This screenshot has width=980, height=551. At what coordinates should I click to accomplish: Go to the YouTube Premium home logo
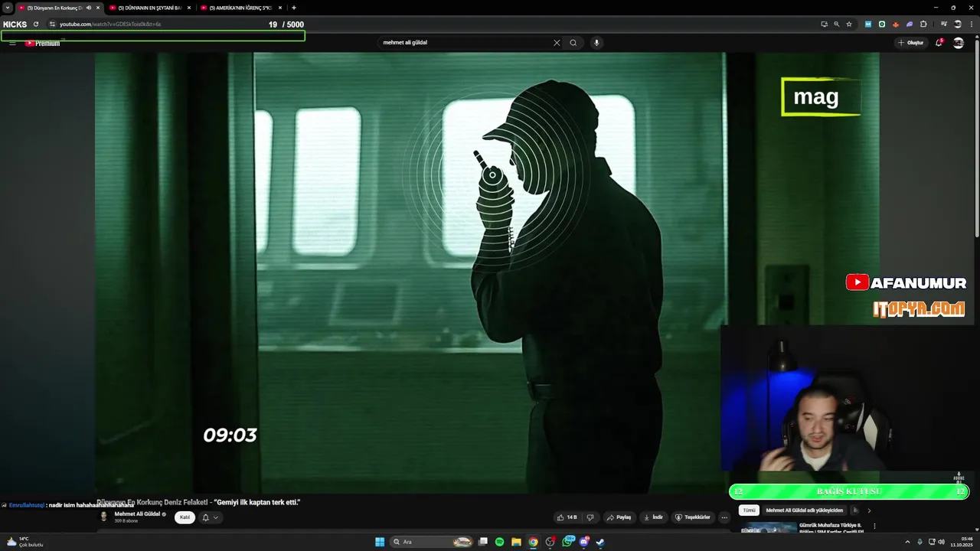42,43
